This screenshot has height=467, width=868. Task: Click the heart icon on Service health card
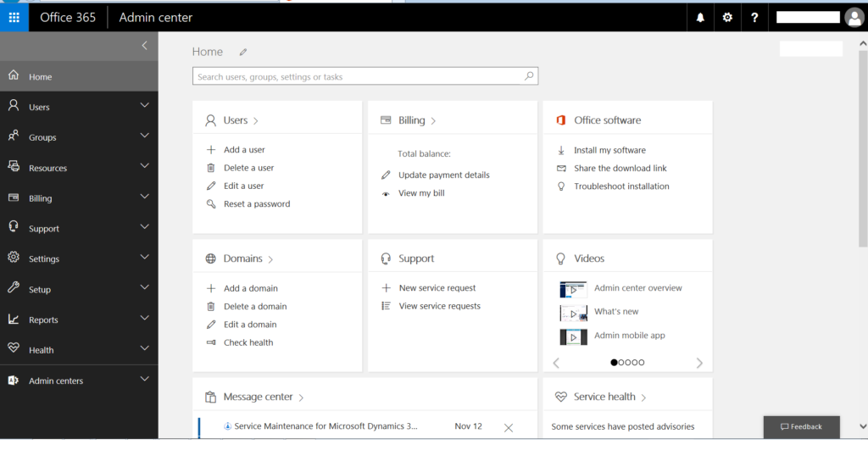tap(561, 397)
